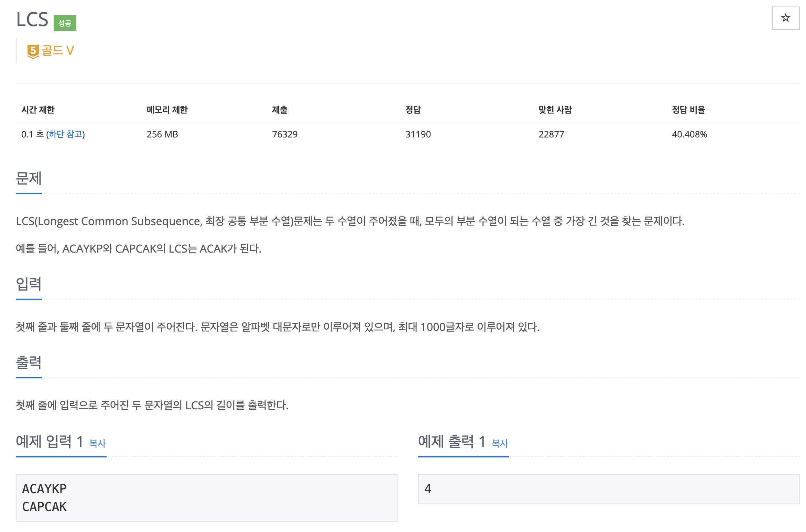
Task: Select the 문제 section heading
Action: point(29,178)
